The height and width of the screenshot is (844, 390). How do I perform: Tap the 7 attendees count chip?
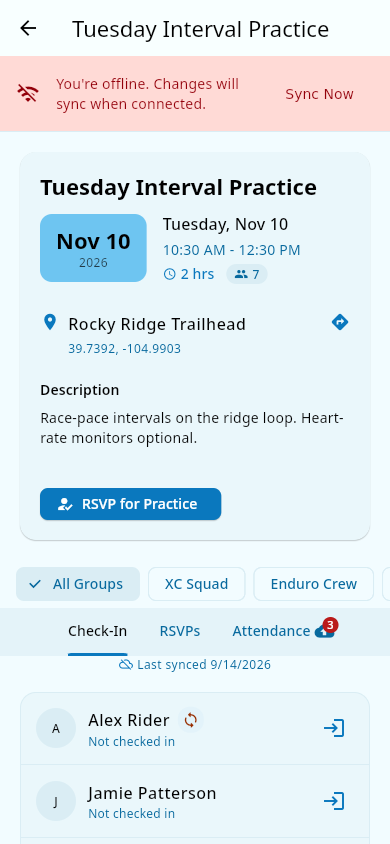point(247,274)
